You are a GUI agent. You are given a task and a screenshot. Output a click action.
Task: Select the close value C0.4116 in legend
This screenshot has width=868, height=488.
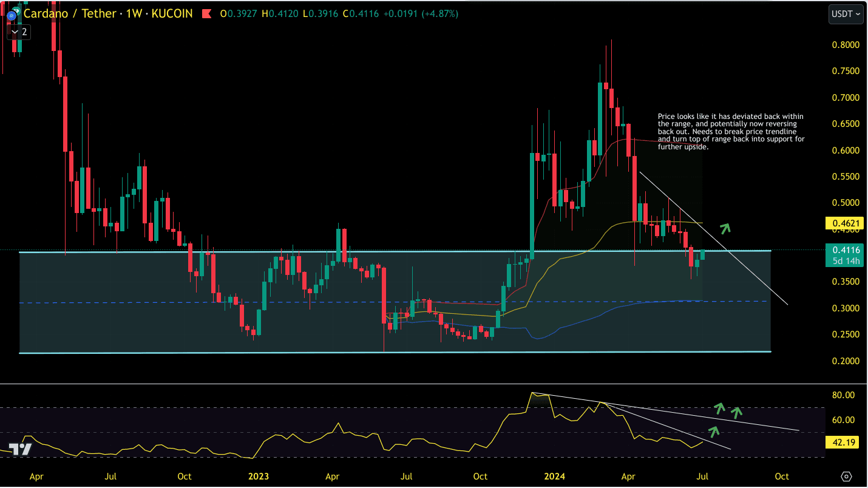click(x=361, y=13)
